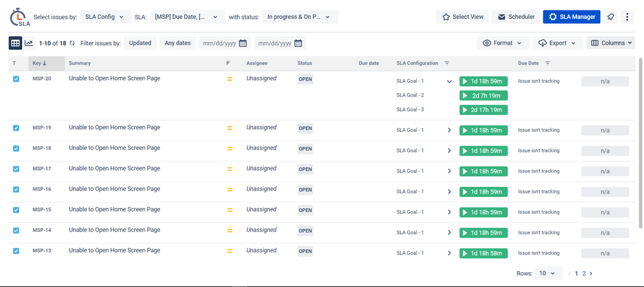The image size is (644, 287).
Task: Switch to chart graph view icon
Action: (x=29, y=43)
